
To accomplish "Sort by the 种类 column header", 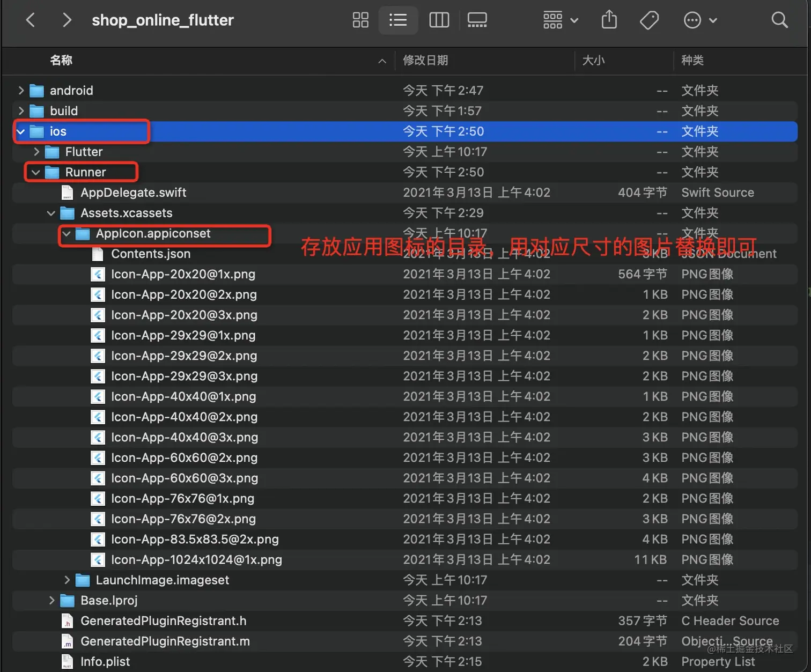I will [x=692, y=60].
